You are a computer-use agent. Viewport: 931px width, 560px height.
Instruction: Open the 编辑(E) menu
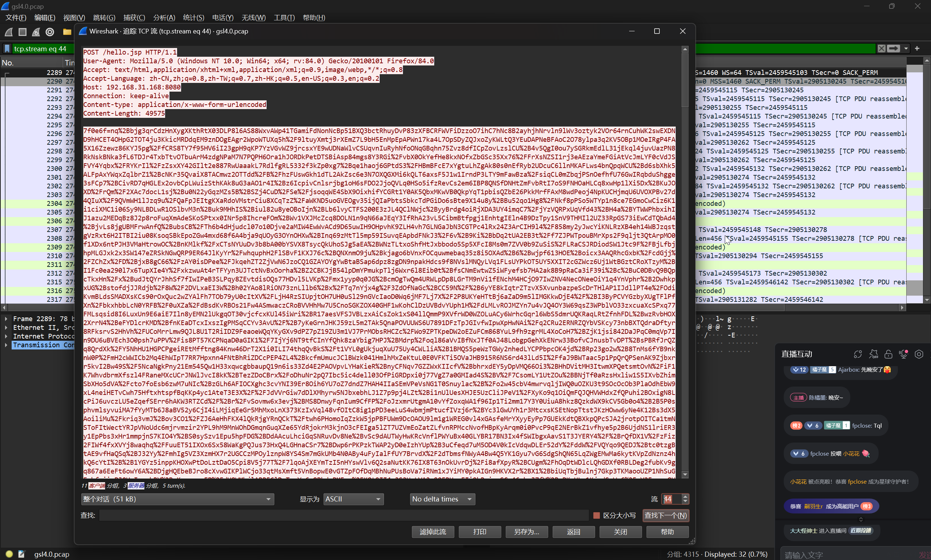point(44,18)
